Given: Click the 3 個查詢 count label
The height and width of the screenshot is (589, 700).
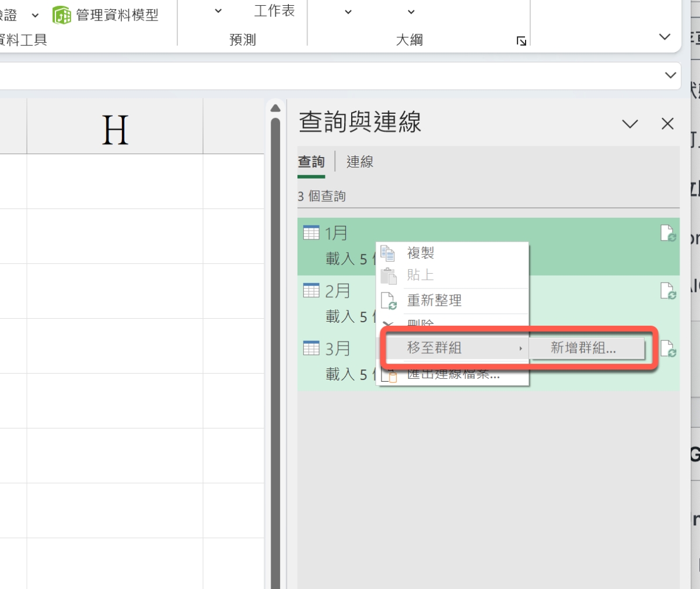Looking at the screenshot, I should click(x=321, y=196).
